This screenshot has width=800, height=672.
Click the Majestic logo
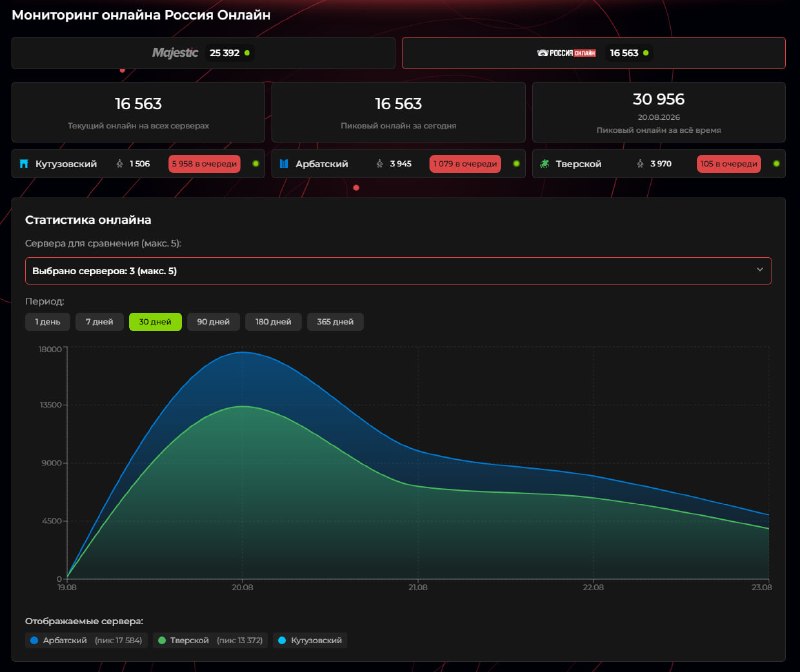175,53
